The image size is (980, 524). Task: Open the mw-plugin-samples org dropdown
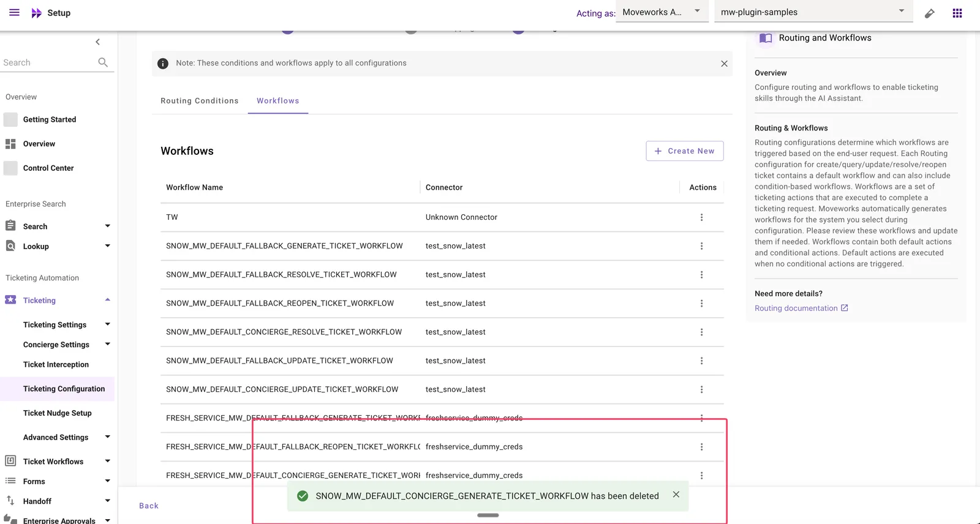pyautogui.click(x=813, y=12)
